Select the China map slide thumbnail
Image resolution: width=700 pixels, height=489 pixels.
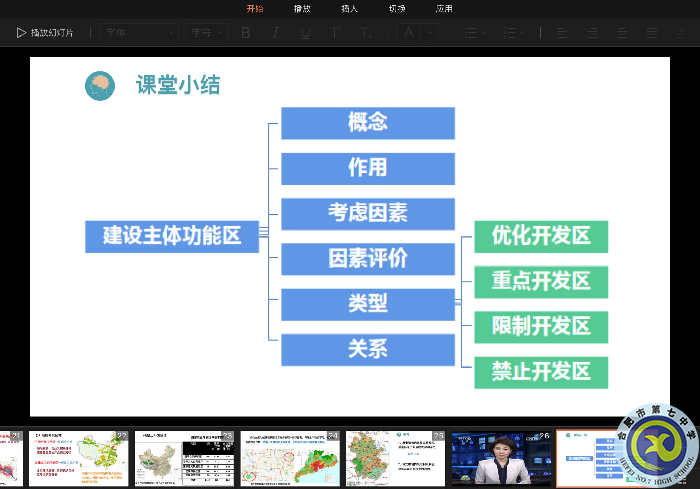(x=181, y=459)
